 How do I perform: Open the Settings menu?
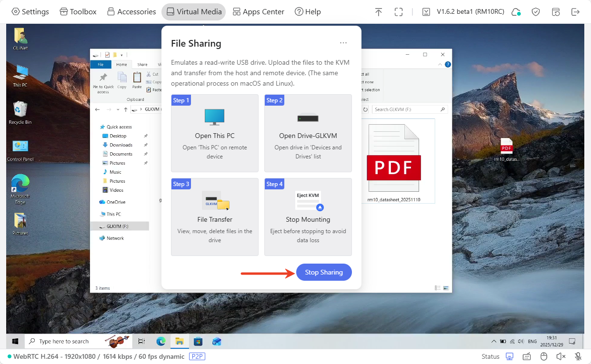tap(30, 12)
